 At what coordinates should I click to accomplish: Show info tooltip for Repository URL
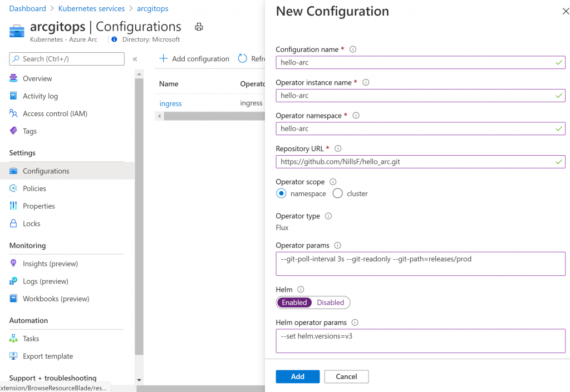pyautogui.click(x=338, y=148)
